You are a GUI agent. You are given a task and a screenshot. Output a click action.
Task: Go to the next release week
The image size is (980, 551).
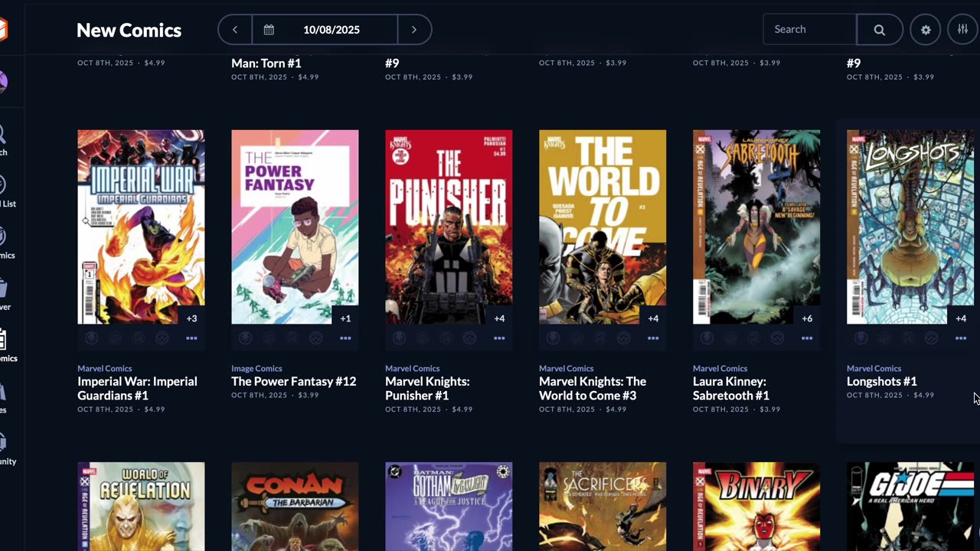tap(414, 30)
